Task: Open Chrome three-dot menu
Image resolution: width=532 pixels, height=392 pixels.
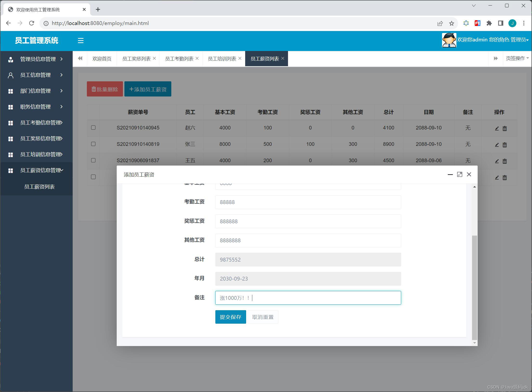Action: [x=524, y=23]
